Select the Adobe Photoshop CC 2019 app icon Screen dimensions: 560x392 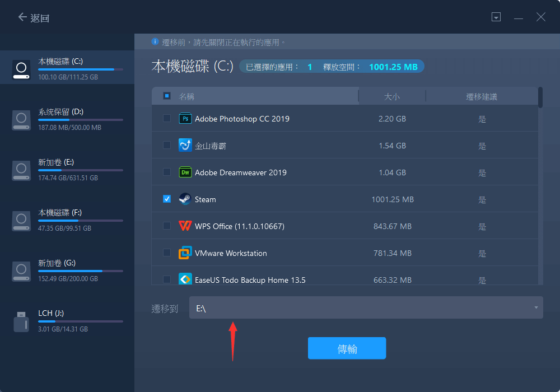(185, 119)
